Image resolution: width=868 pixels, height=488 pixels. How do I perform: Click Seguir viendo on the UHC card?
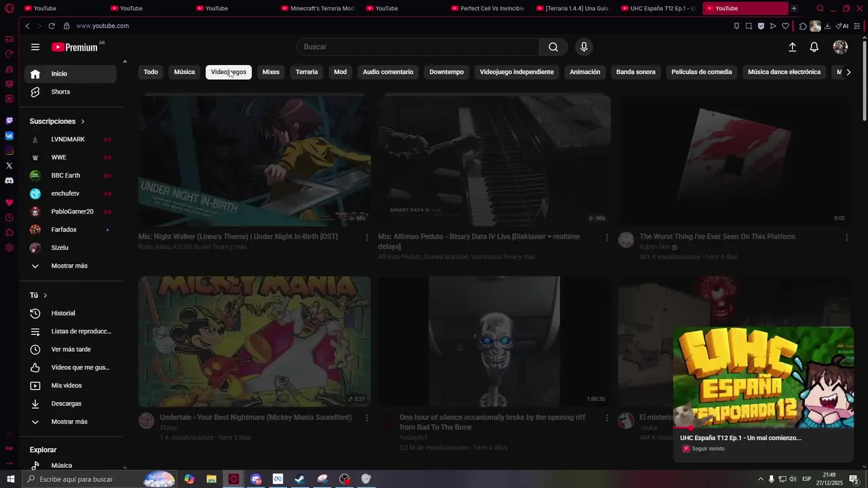click(x=708, y=449)
